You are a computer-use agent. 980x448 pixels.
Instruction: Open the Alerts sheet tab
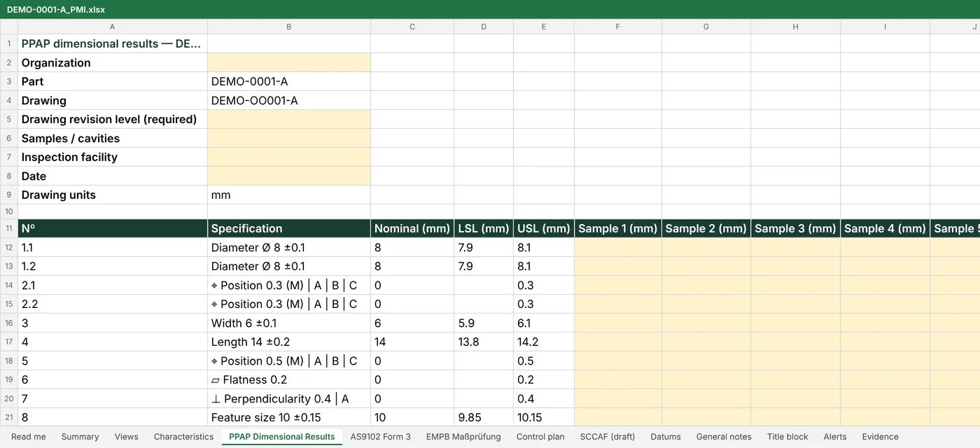coord(835,437)
